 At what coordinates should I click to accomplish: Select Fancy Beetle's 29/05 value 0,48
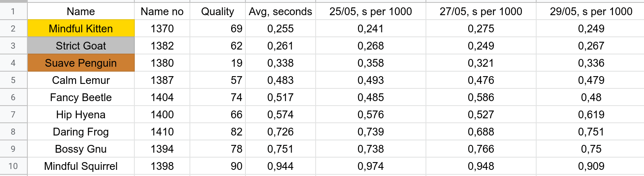[591, 97]
